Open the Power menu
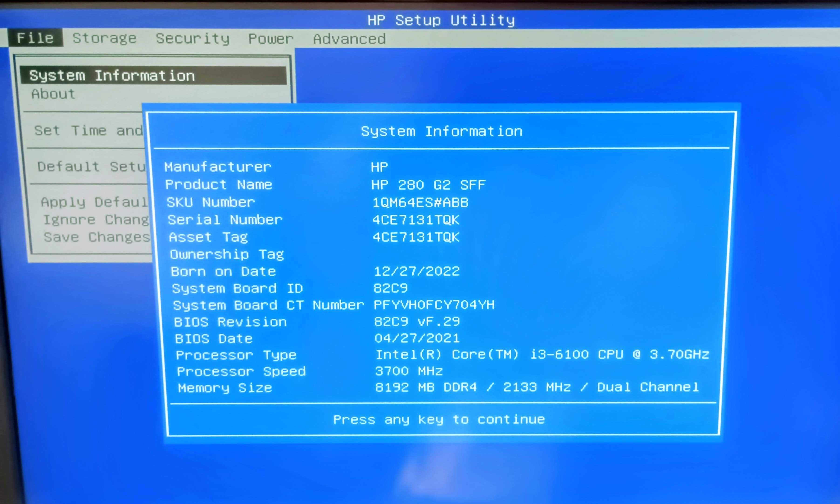840x504 pixels. pyautogui.click(x=271, y=39)
